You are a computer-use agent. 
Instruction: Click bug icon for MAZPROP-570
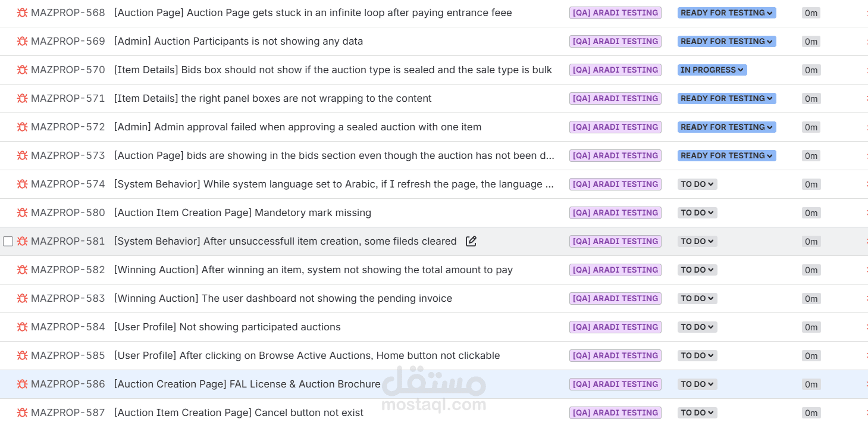click(x=23, y=70)
